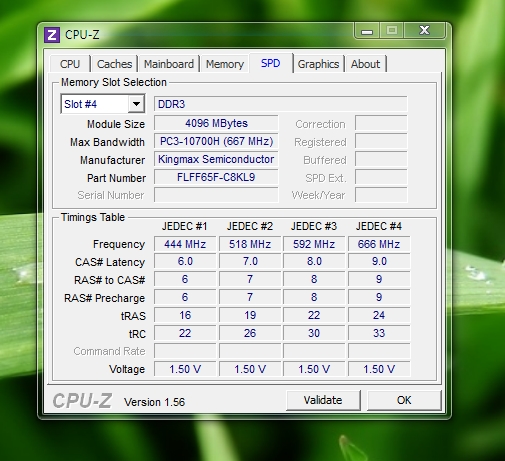Switch to the CPU tab

[x=70, y=64]
